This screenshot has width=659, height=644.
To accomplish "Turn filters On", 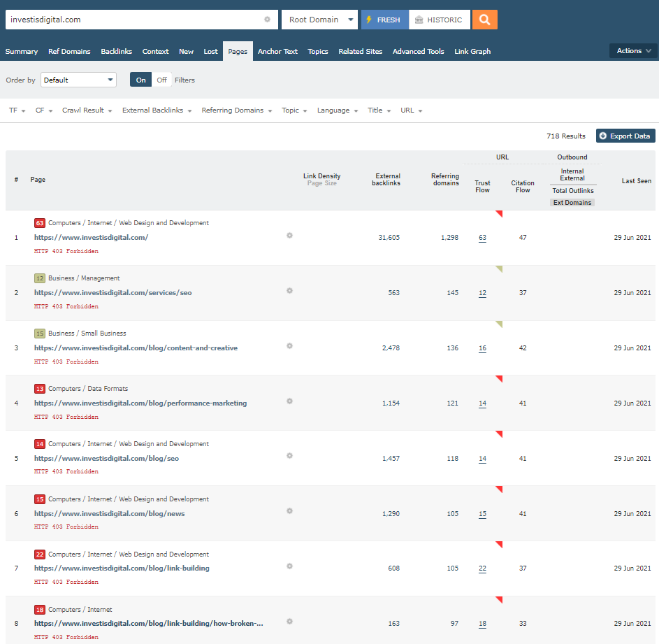I will point(141,80).
